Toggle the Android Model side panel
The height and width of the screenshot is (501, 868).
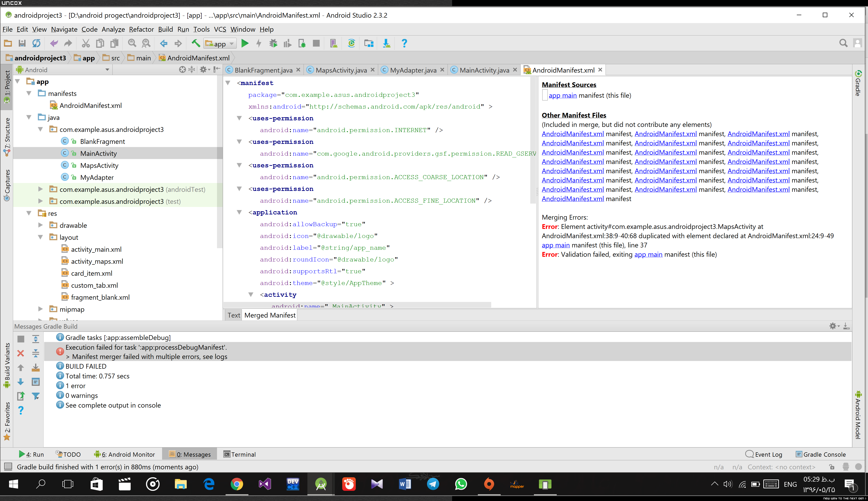click(x=858, y=415)
